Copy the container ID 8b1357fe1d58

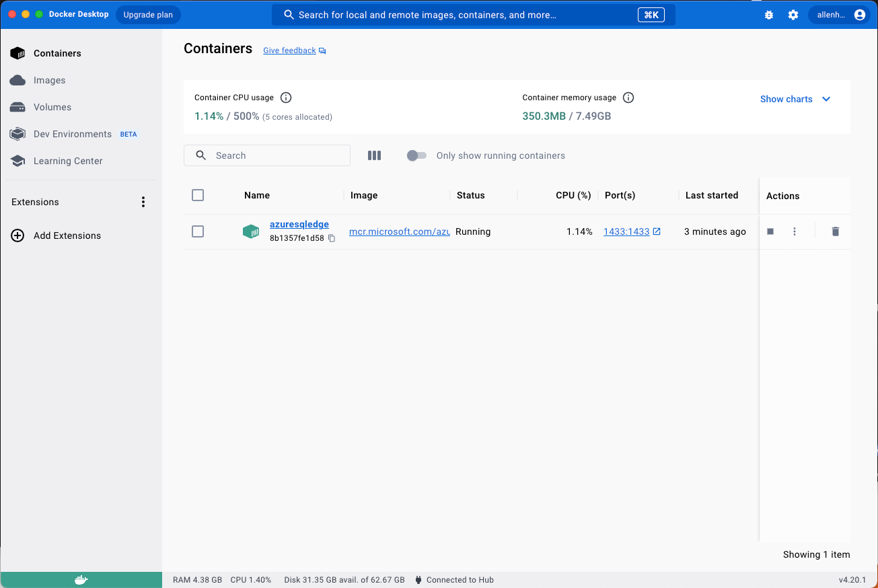click(332, 238)
